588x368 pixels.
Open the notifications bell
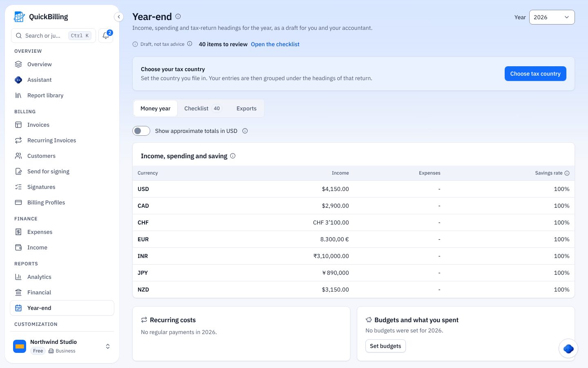106,36
